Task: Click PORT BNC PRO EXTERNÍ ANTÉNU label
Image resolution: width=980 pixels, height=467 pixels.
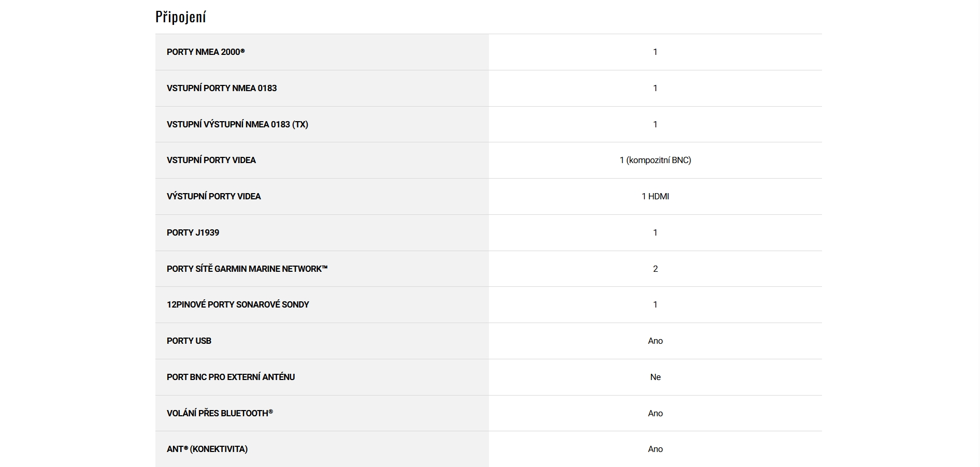Action: 230,377
